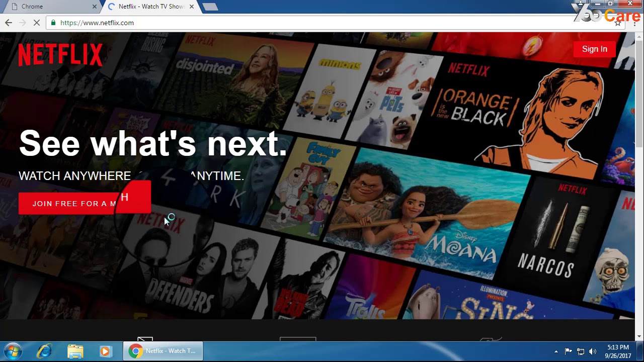Screen dimensions: 644x362
Task: Show hidden system tray icons
Action: (x=556, y=351)
